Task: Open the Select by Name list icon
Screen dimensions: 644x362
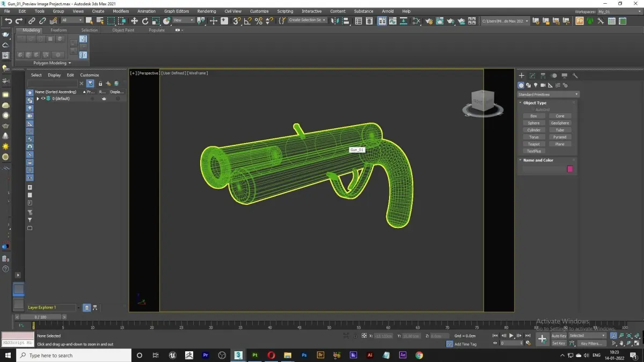Action: [100, 21]
